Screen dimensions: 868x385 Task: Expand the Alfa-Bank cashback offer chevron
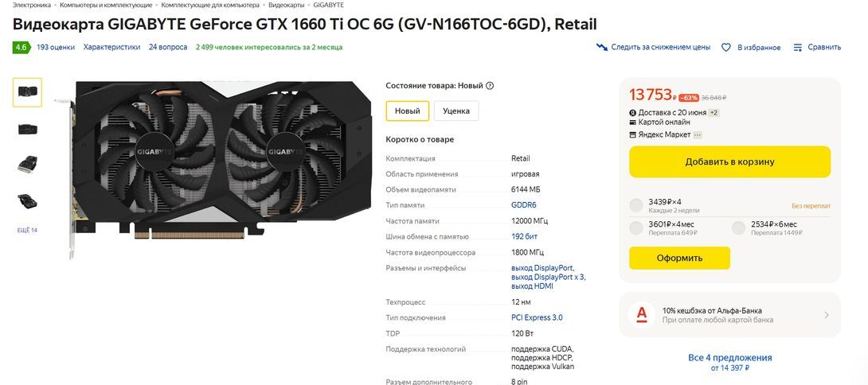point(827,315)
